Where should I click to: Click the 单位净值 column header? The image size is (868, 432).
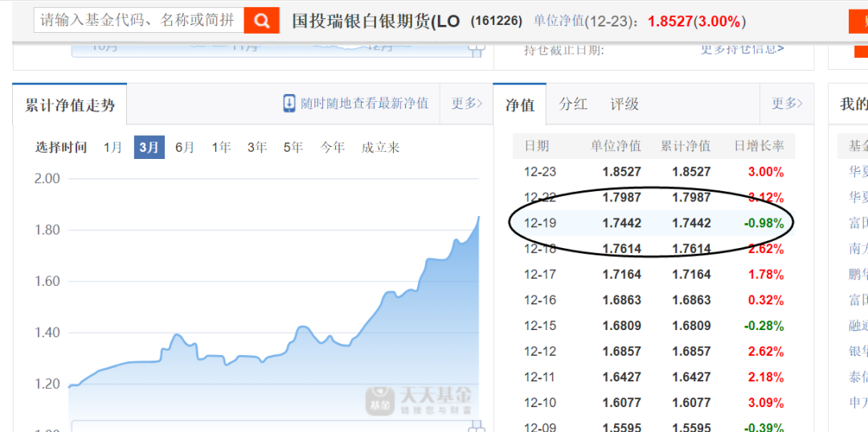coord(616,146)
